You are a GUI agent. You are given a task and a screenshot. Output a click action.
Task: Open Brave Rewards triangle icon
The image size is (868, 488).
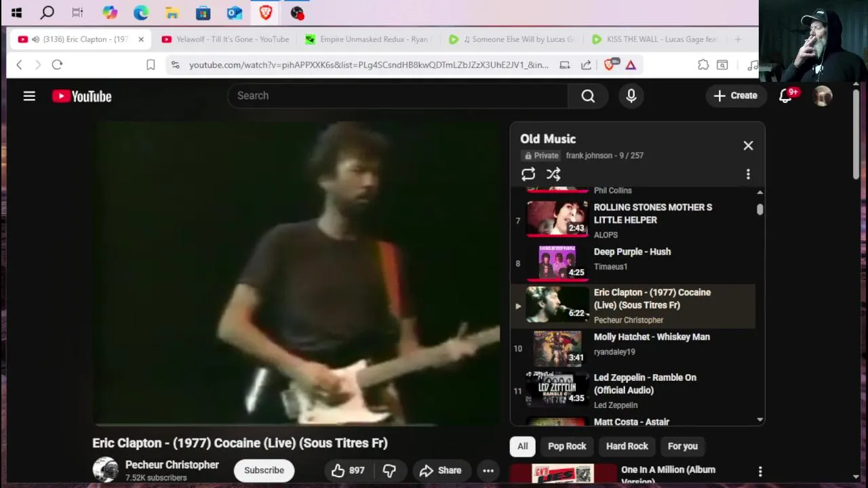pyautogui.click(x=631, y=65)
